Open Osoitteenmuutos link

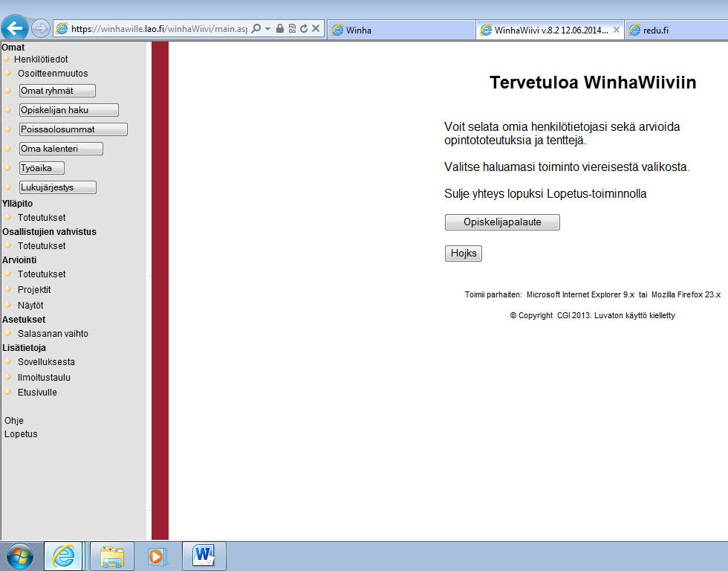pyautogui.click(x=53, y=74)
